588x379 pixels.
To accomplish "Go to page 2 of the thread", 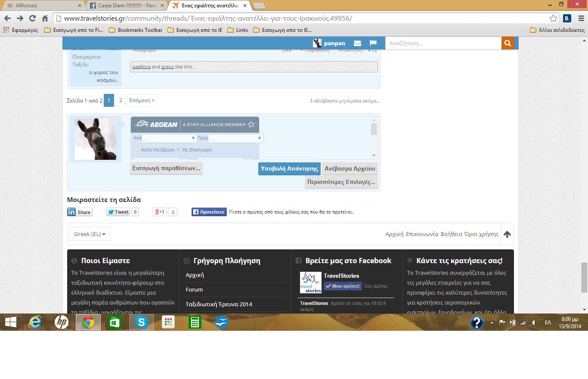I will [121, 100].
